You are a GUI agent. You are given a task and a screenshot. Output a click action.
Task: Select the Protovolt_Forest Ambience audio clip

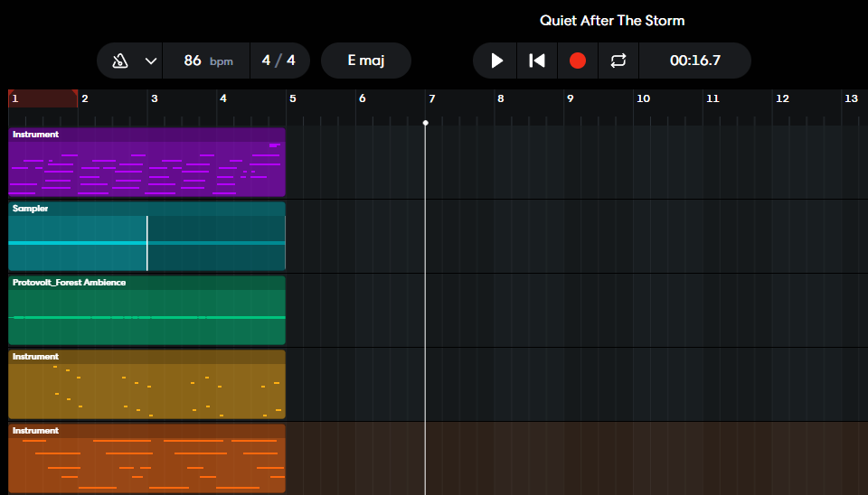146,310
